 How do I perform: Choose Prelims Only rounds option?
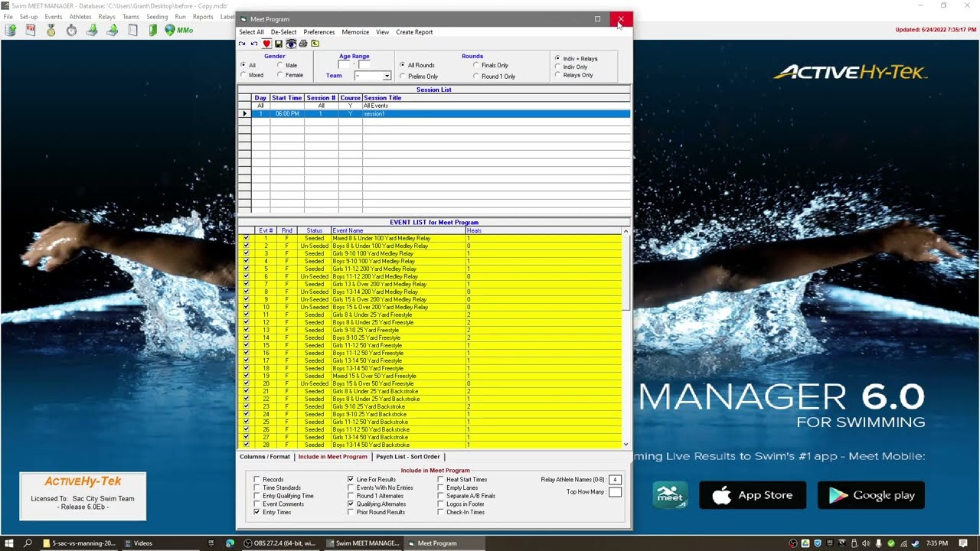pyautogui.click(x=403, y=77)
